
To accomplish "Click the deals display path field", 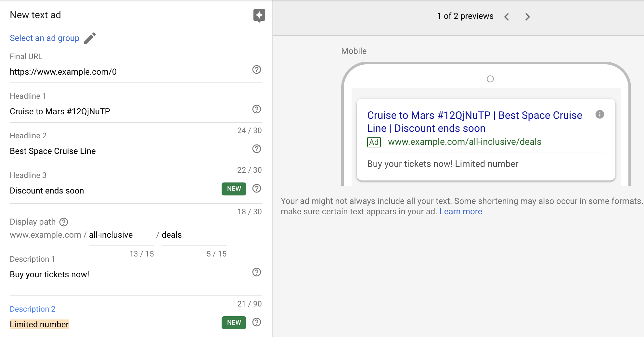I will [x=194, y=235].
